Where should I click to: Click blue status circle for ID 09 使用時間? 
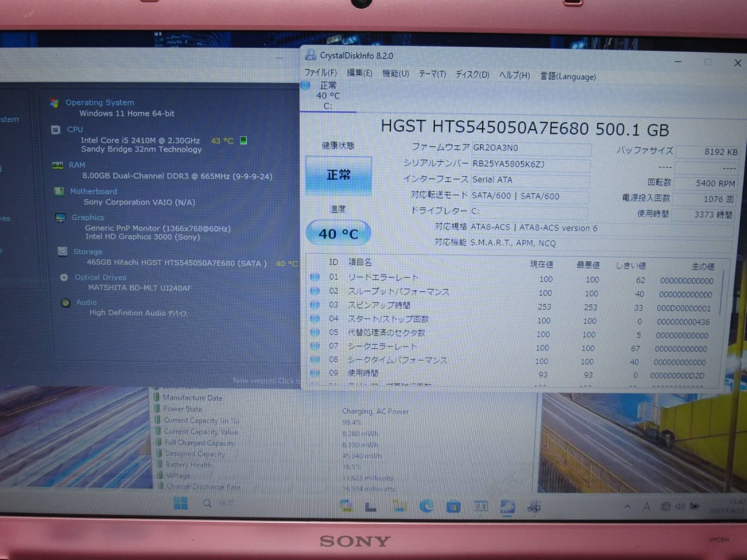point(315,373)
